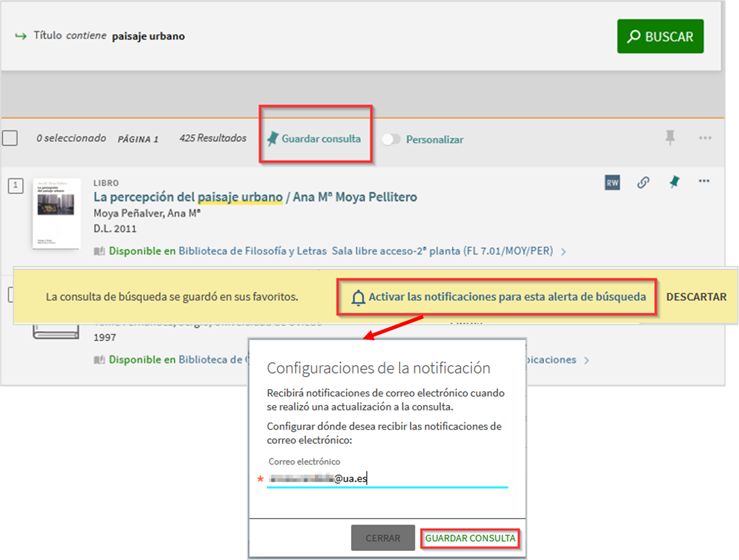Export first record with the RW icon
This screenshot has width=739, height=560.
[x=612, y=182]
